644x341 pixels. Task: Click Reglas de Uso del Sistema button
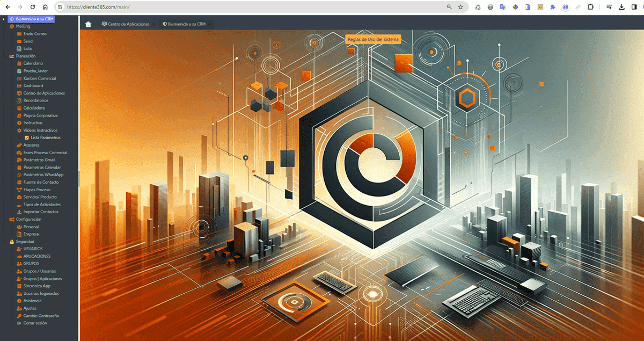pos(373,40)
